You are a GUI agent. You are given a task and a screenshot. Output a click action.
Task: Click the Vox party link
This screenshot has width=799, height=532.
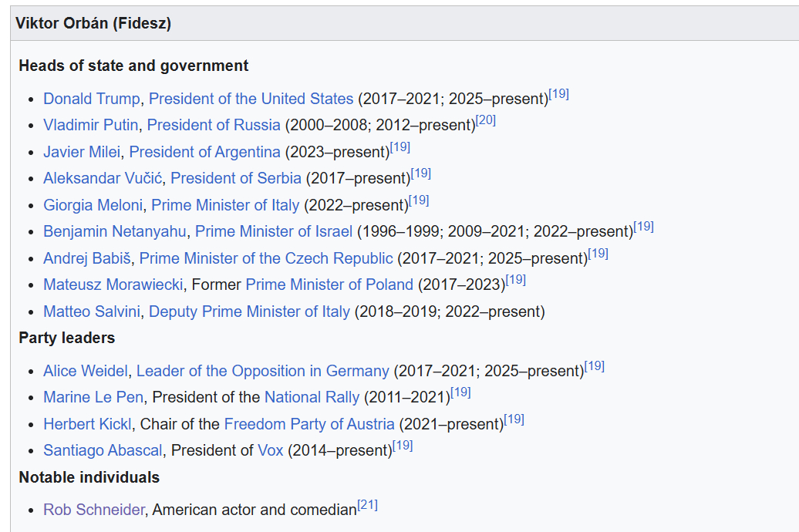[271, 450]
